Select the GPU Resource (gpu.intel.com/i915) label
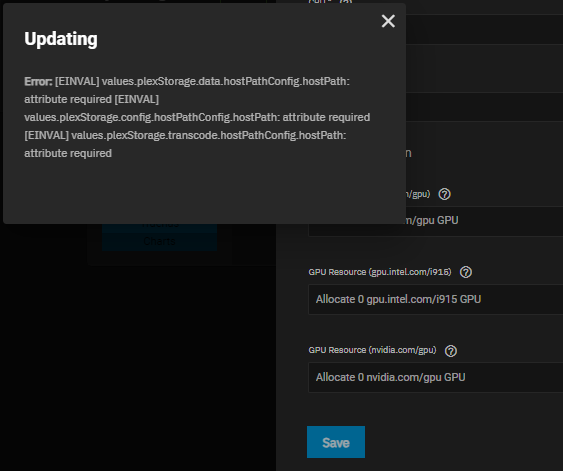Screen dimensions: 563x471 [x=380, y=272]
